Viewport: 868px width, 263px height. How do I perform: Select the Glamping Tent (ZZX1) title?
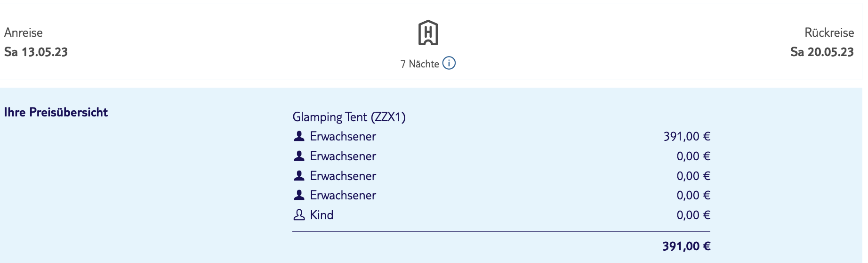[349, 117]
